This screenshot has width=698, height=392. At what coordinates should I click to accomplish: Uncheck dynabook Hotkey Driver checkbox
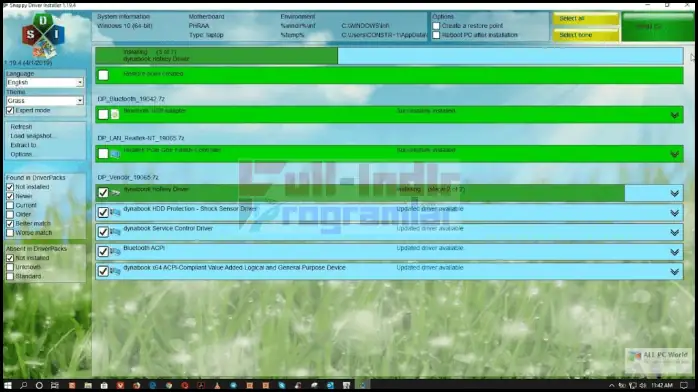pyautogui.click(x=103, y=193)
